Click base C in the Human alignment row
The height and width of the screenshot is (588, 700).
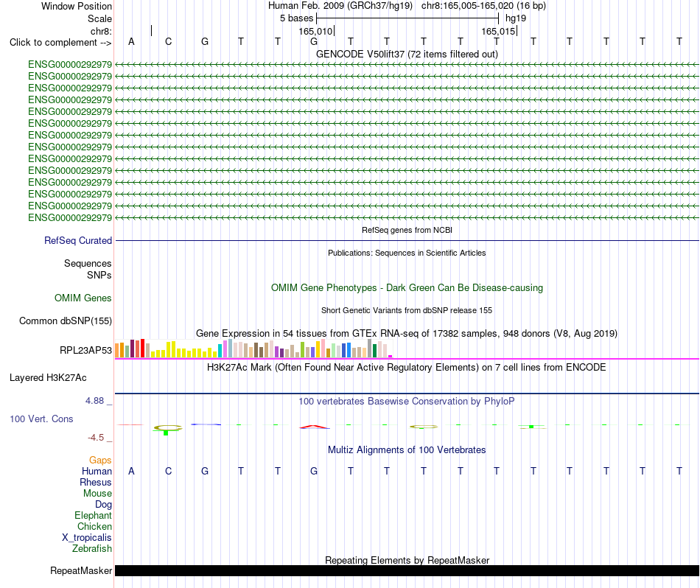[168, 471]
